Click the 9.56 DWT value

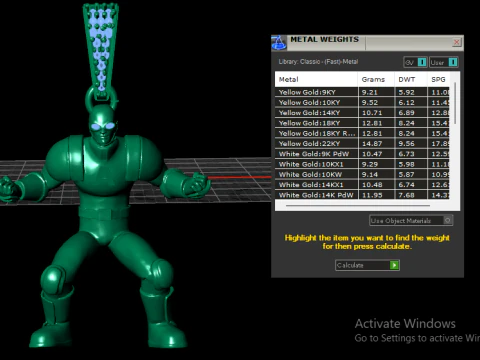click(x=406, y=144)
